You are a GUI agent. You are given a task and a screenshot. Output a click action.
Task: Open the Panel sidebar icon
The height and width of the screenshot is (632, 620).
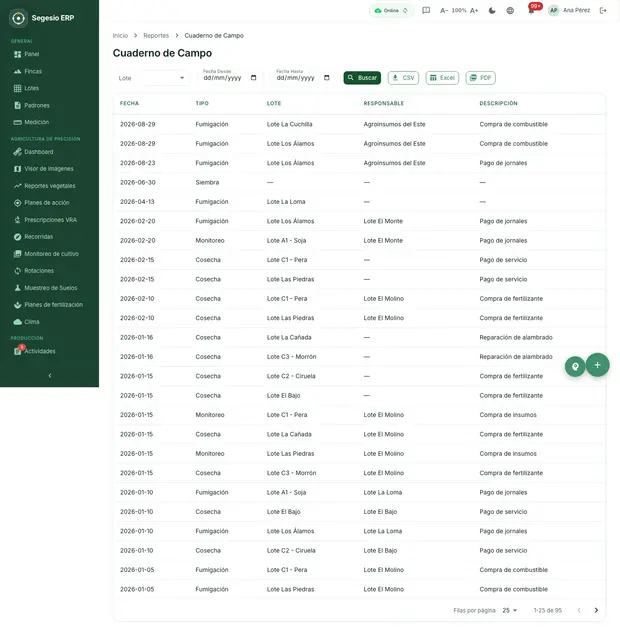tap(17, 54)
